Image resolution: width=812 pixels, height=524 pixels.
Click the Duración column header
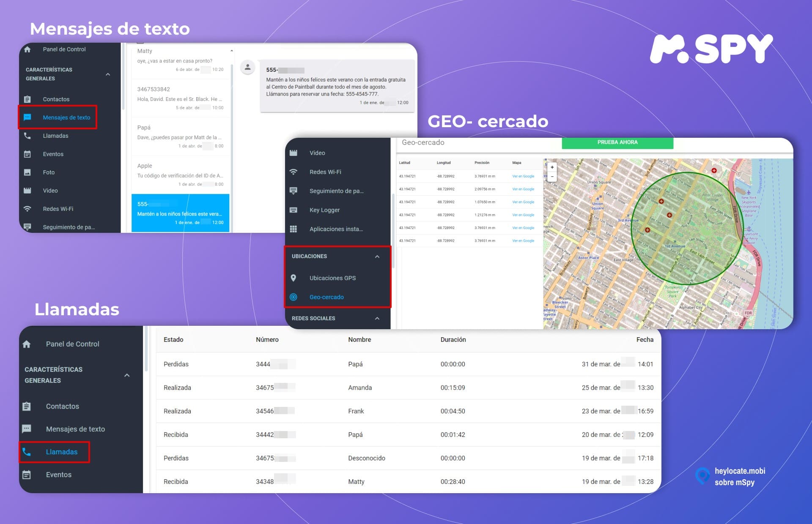pos(453,340)
